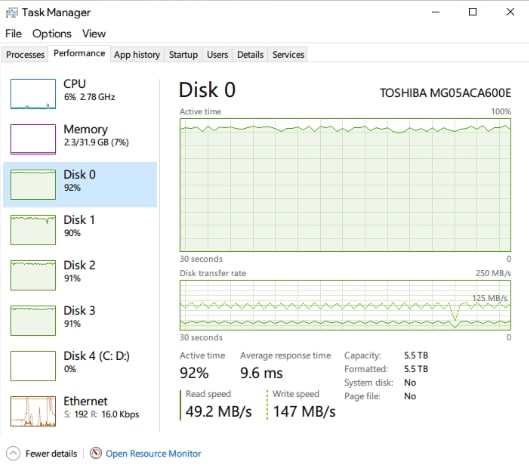The height and width of the screenshot is (471, 529).
Task: Switch to the App history tab
Action: pyautogui.click(x=137, y=55)
